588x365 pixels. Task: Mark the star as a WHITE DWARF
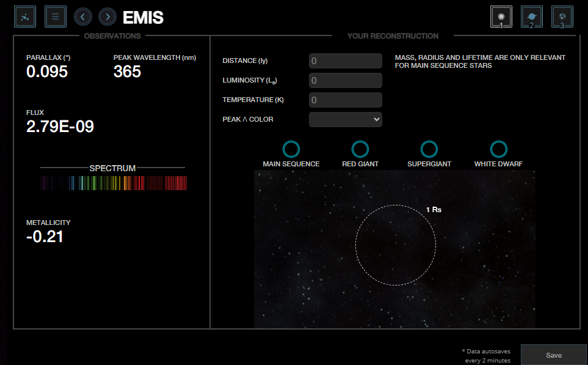498,149
